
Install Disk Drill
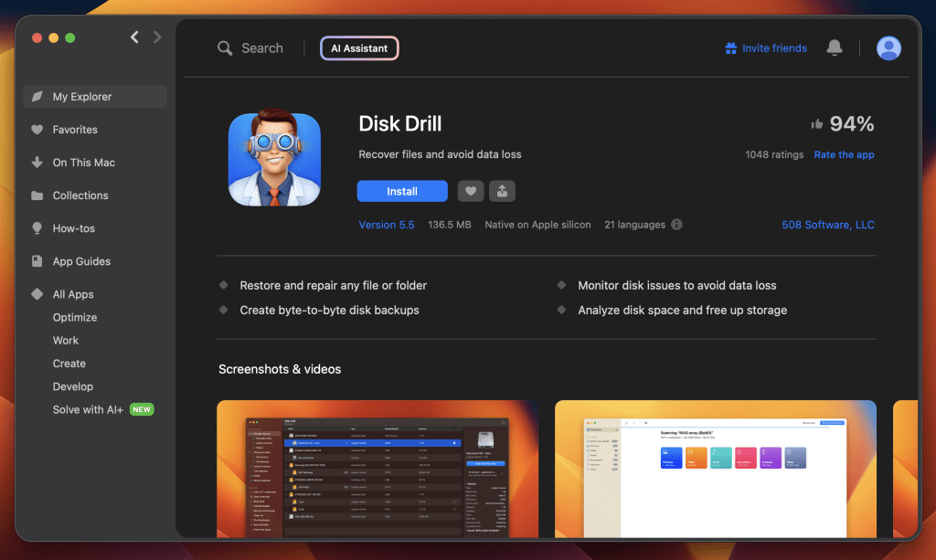point(402,191)
